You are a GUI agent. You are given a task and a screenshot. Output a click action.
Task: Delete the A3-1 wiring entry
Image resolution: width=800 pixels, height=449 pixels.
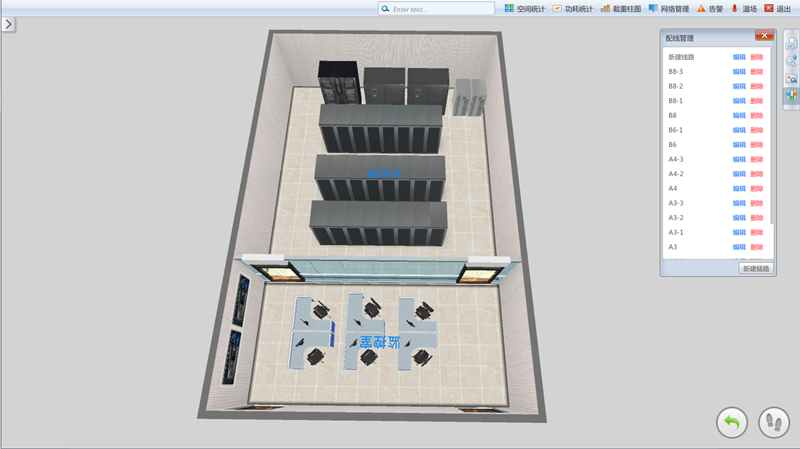pyautogui.click(x=757, y=232)
